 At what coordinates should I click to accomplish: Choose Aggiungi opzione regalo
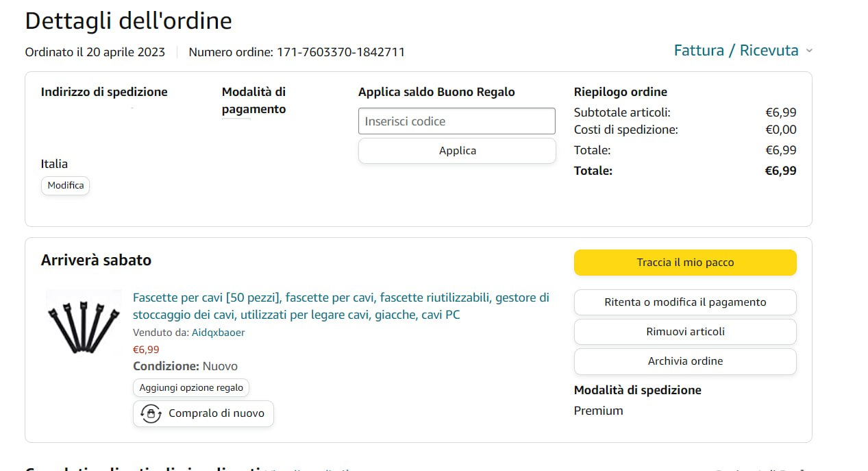pos(191,387)
